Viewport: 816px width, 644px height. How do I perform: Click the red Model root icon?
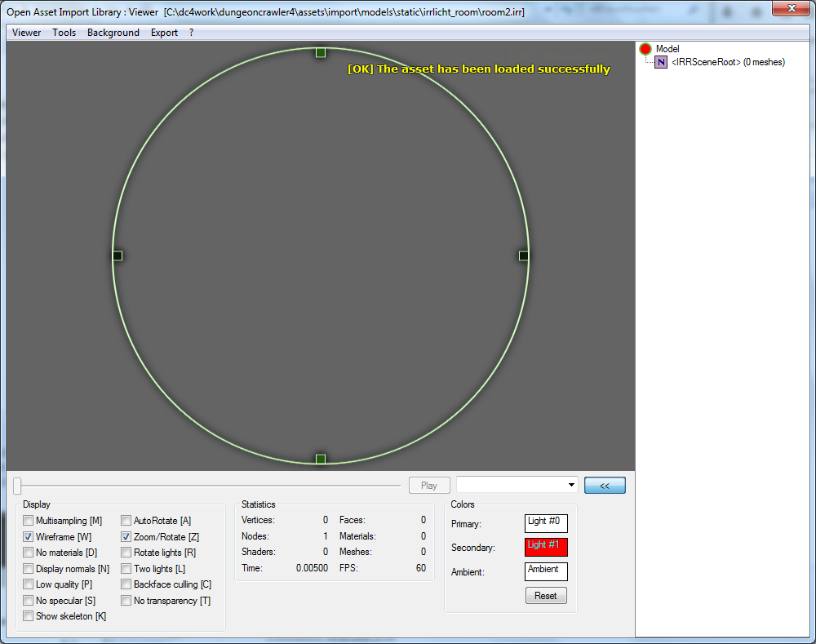tap(645, 49)
